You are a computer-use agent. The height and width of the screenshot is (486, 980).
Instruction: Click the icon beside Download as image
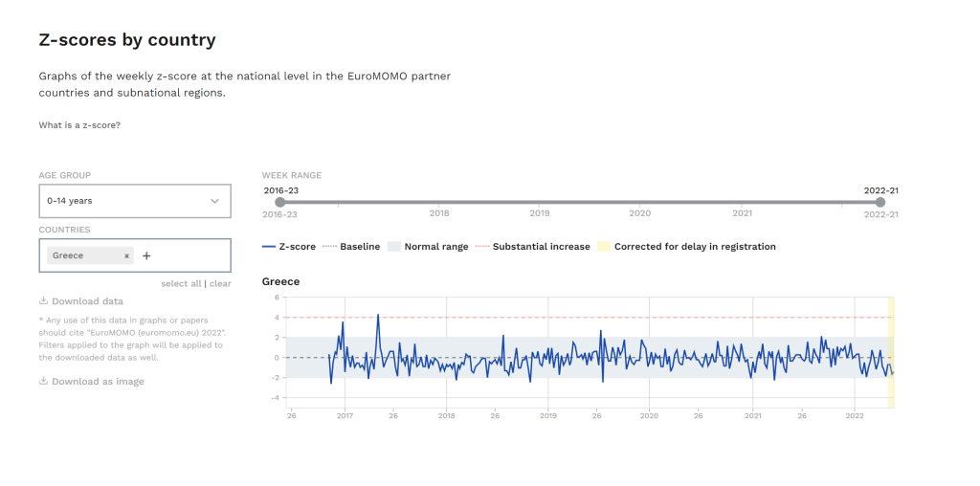click(44, 381)
